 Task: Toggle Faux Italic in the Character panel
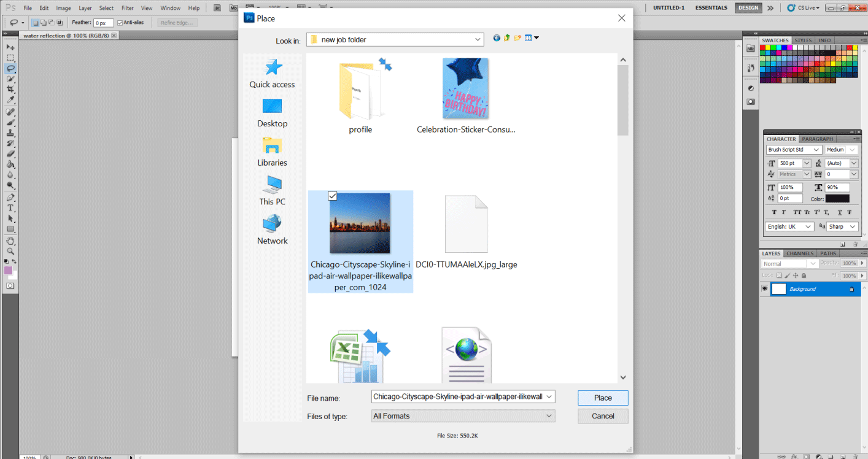[x=784, y=212]
